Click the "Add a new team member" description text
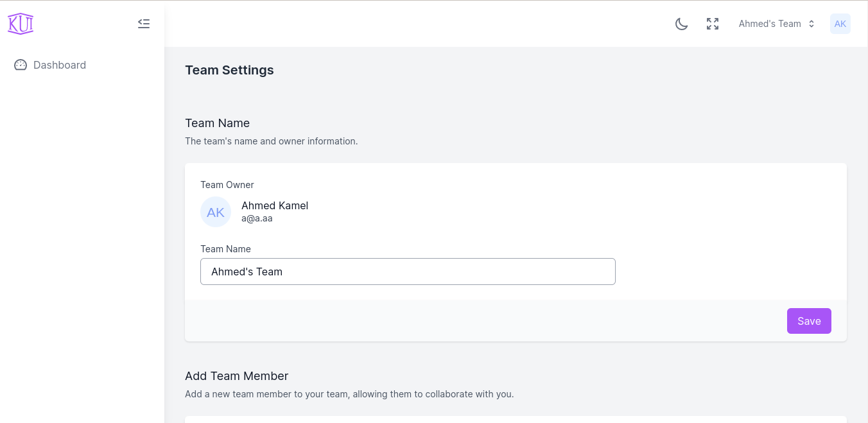 pos(349,394)
